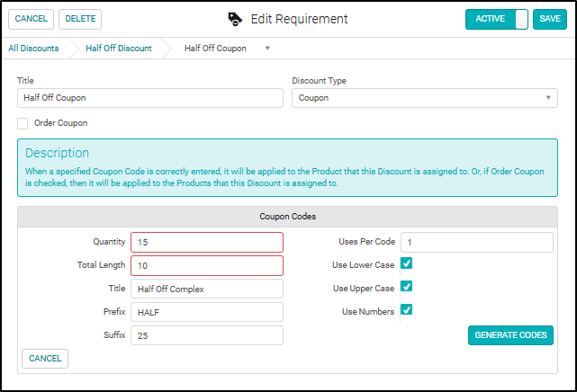Click the Discount Type label
The image size is (577, 392).
319,80
